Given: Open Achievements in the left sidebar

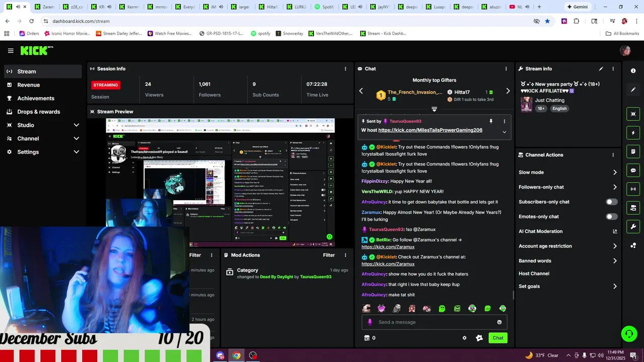Looking at the screenshot, I should 43,99.
